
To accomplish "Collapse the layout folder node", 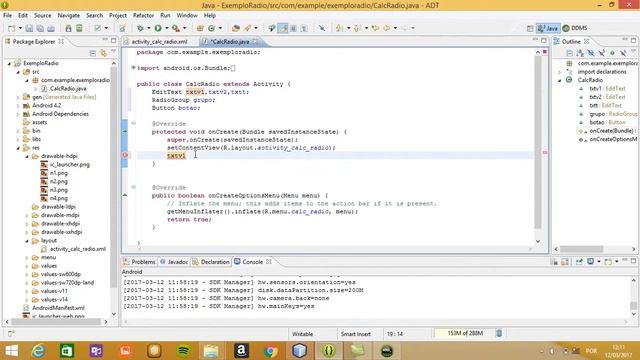I will (27, 241).
